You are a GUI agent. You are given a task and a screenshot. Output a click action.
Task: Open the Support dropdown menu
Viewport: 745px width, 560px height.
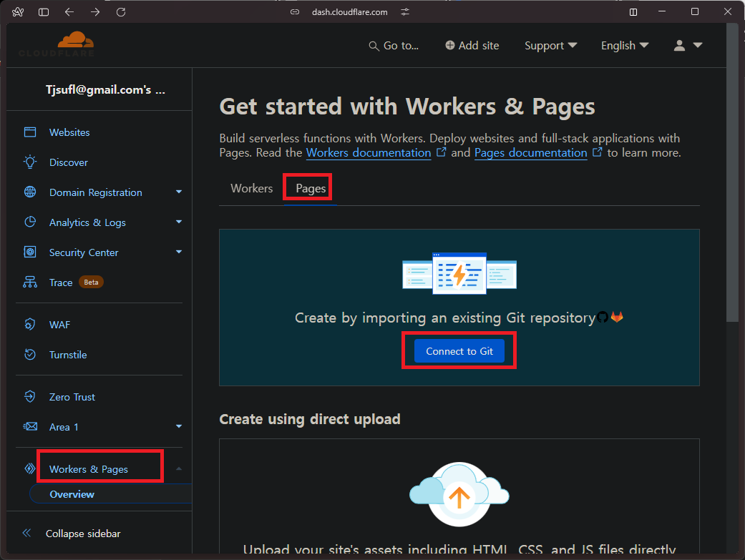point(550,45)
